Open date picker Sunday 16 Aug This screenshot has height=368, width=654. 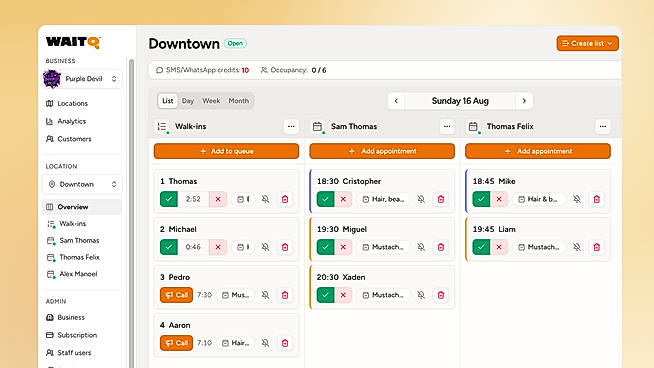click(x=460, y=101)
